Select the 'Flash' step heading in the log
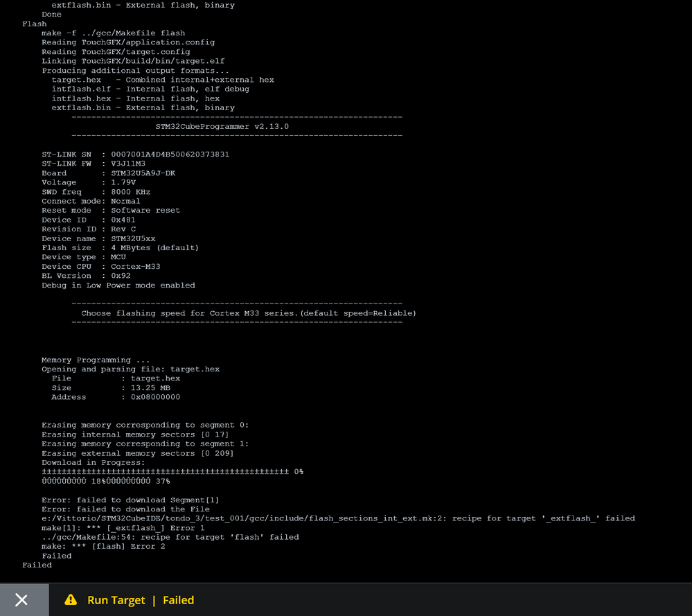Viewport: 692px width, 616px height. click(x=35, y=24)
